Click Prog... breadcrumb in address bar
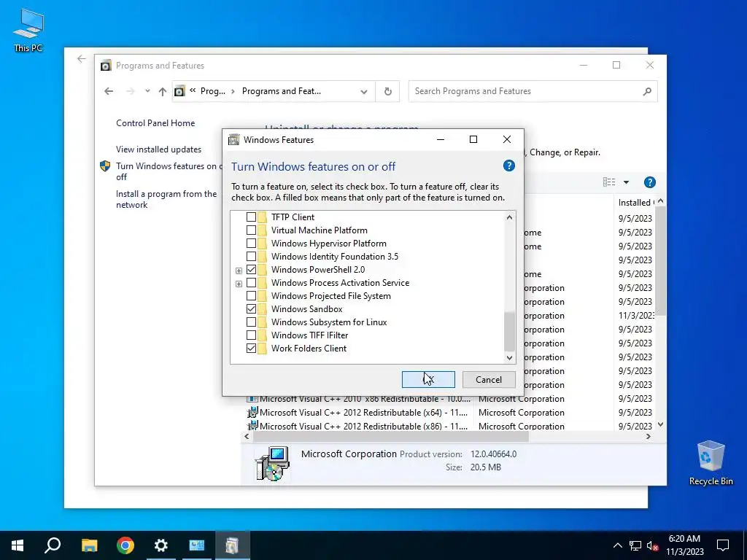Viewport: 747px width, 560px height. pos(212,91)
